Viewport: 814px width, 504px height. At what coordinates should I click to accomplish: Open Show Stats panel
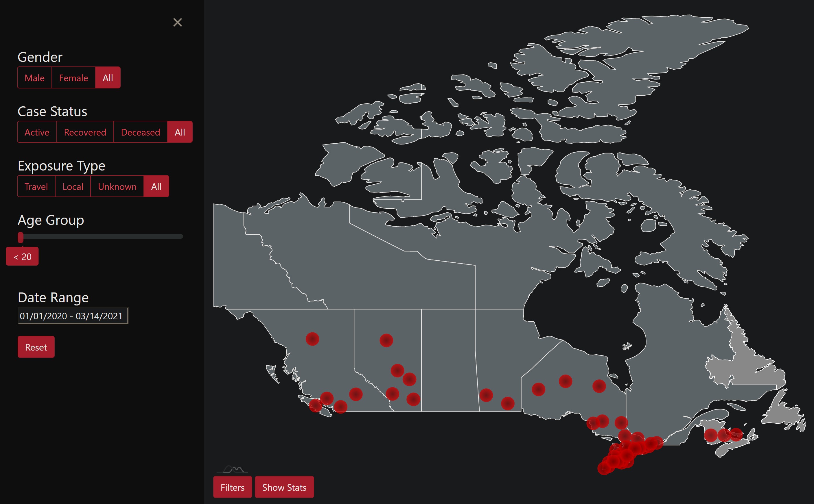tap(284, 487)
